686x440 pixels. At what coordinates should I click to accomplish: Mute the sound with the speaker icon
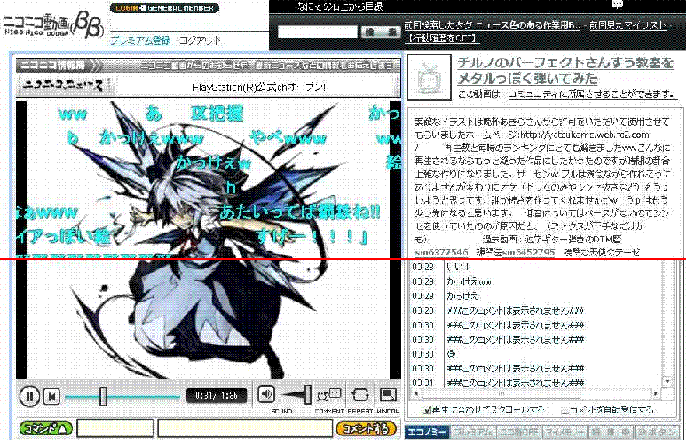265,395
